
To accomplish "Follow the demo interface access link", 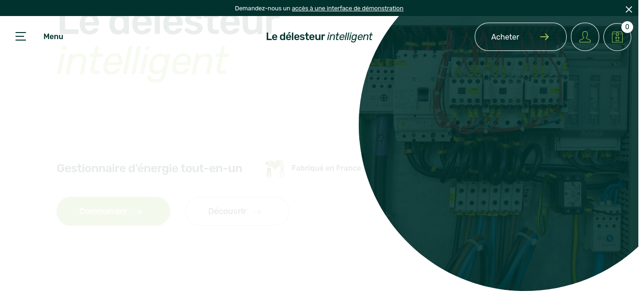I will point(347,8).
